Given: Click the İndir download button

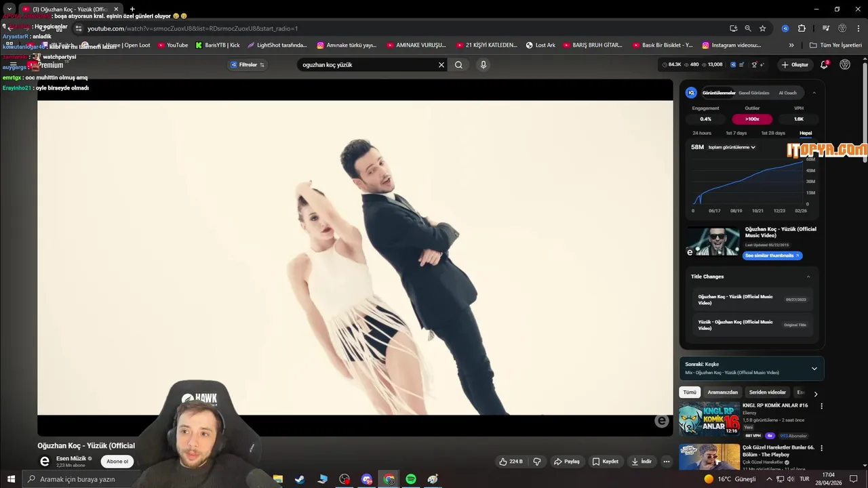Looking at the screenshot, I should click(642, 462).
